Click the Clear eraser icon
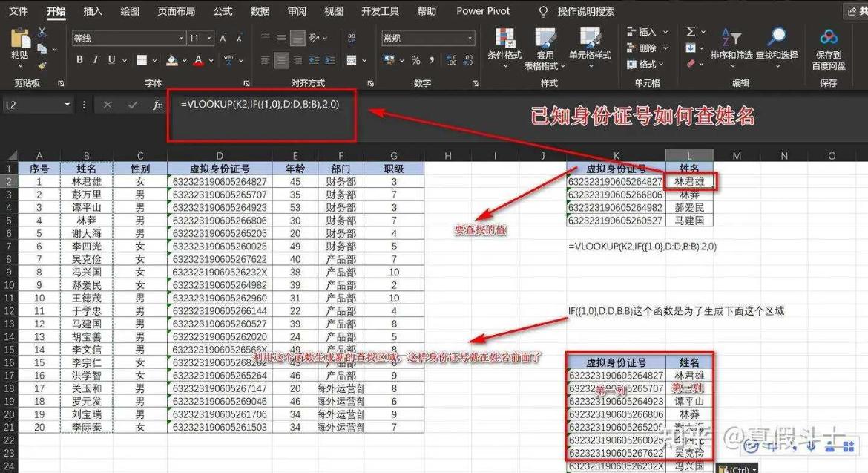 click(x=691, y=64)
